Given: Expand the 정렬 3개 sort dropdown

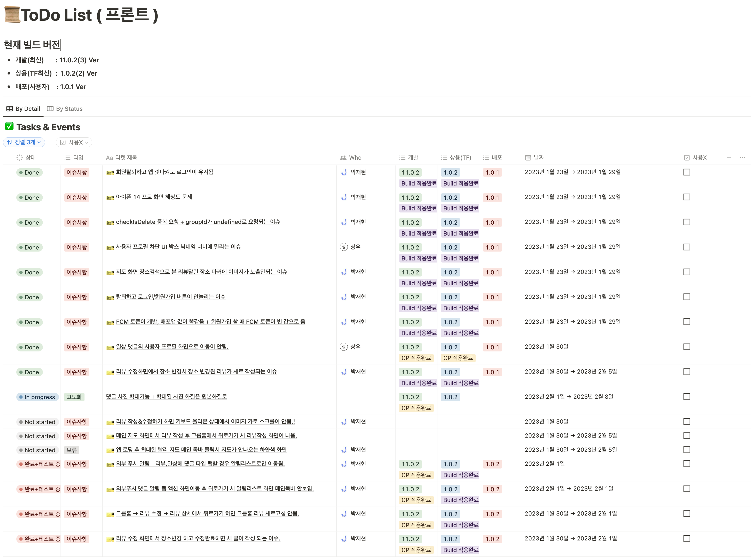Looking at the screenshot, I should (x=24, y=142).
